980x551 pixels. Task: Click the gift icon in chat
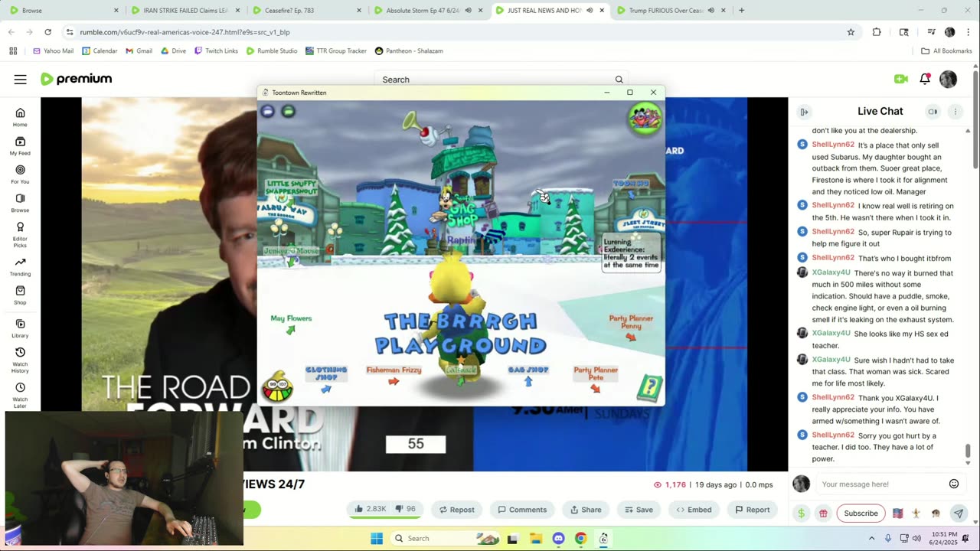[823, 514]
